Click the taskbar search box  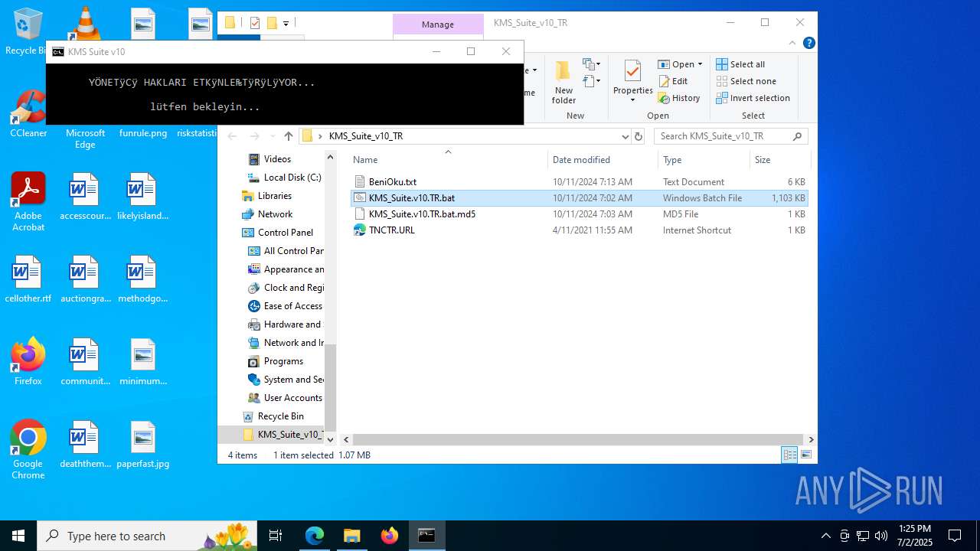pos(147,536)
